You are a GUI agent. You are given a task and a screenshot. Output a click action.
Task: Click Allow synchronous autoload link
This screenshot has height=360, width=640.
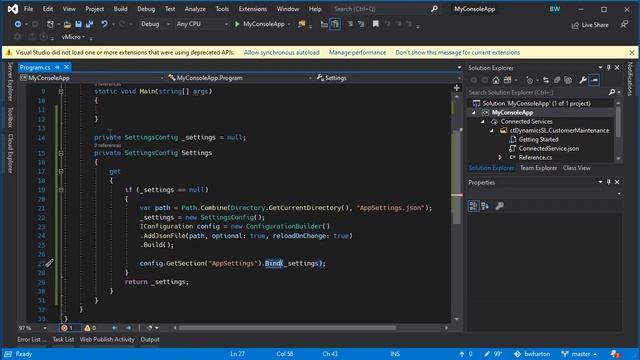pyautogui.click(x=282, y=52)
